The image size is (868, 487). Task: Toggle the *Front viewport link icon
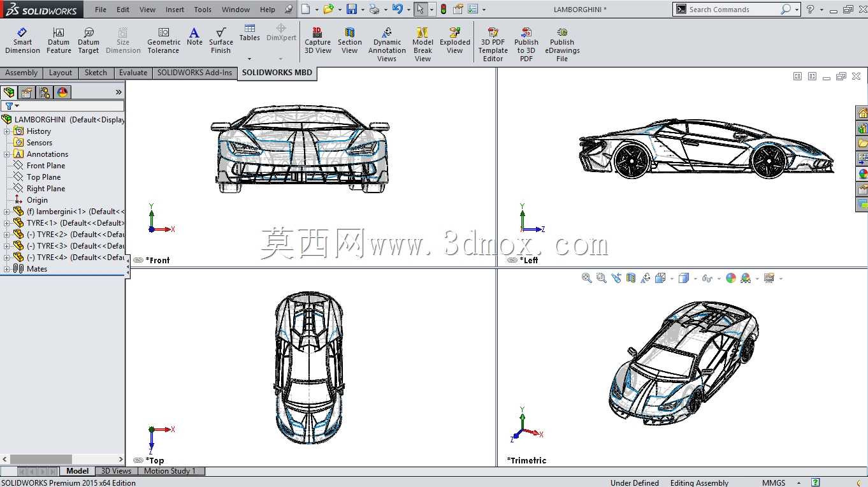pyautogui.click(x=138, y=260)
